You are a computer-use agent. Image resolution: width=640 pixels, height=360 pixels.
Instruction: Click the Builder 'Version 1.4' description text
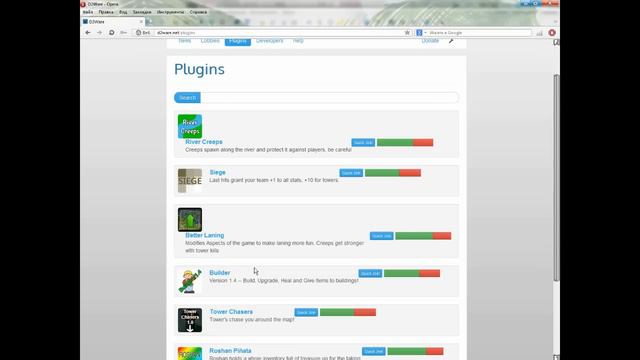point(284,281)
